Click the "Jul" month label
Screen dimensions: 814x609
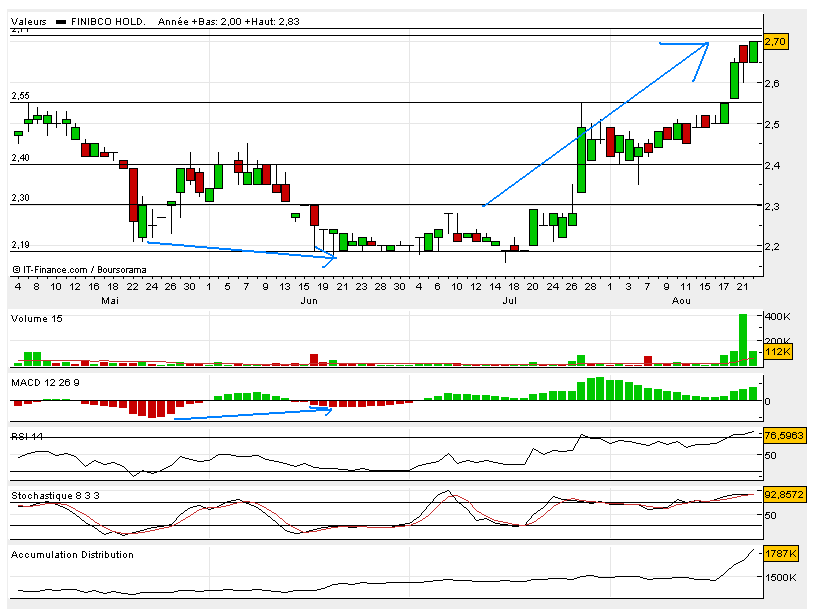(x=509, y=301)
